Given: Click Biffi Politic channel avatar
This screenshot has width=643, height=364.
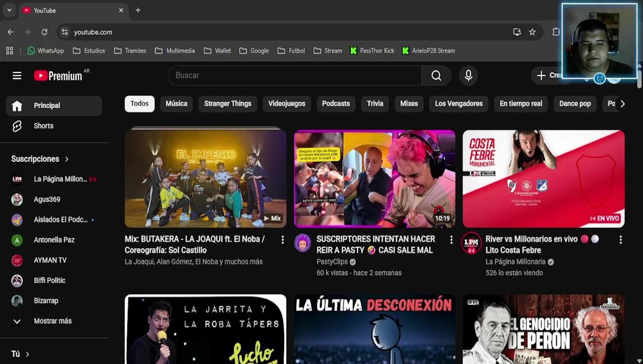Looking at the screenshot, I should (17, 280).
